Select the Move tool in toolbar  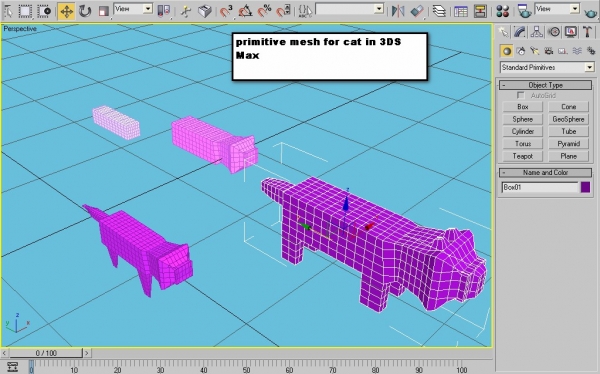point(67,11)
